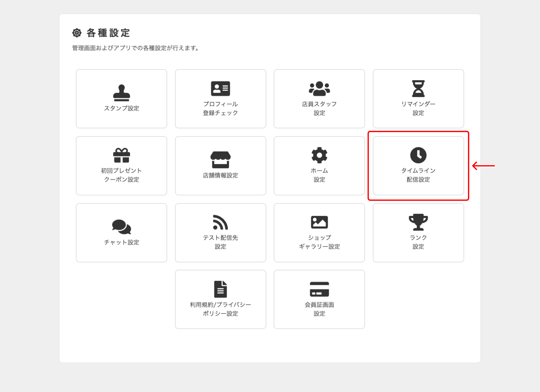The height and width of the screenshot is (392, 540).
Task: Open 利用規約/プライバシーポリシー設定 label
Action: tap(220, 309)
